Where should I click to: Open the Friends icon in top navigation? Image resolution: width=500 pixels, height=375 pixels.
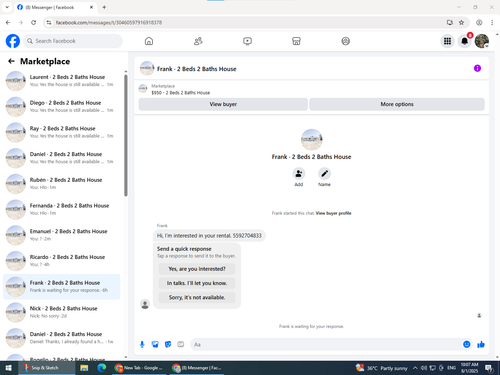[198, 41]
